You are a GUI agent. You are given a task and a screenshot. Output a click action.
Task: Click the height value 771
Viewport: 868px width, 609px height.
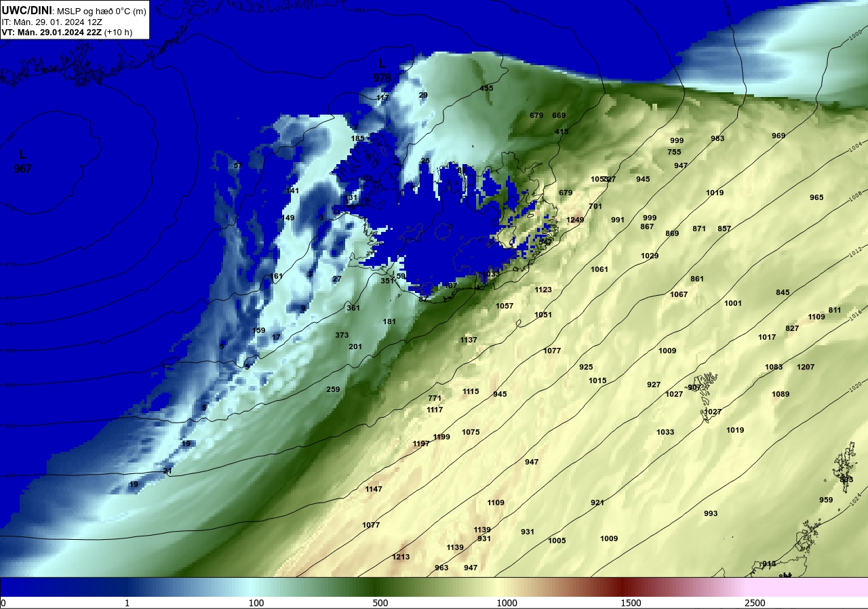435,398
